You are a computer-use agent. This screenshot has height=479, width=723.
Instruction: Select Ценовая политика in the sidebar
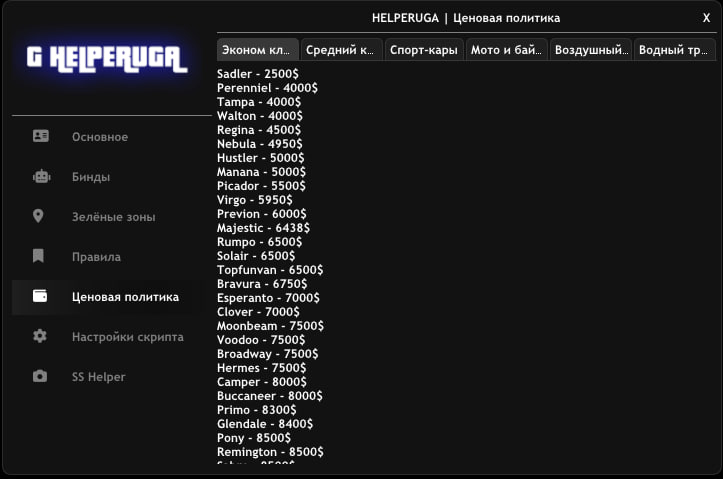point(107,297)
